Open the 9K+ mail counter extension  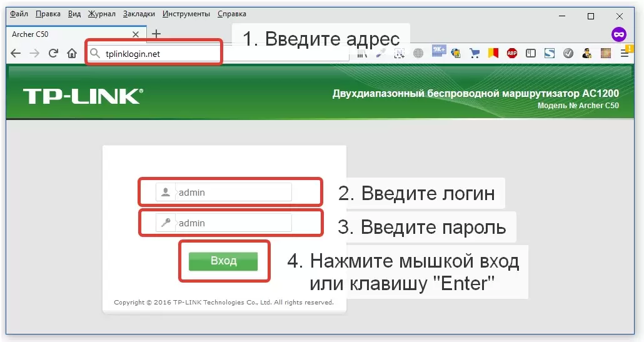[x=438, y=51]
